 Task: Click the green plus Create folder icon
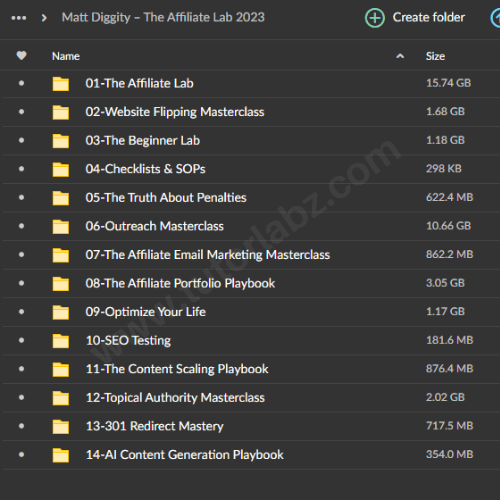(375, 18)
